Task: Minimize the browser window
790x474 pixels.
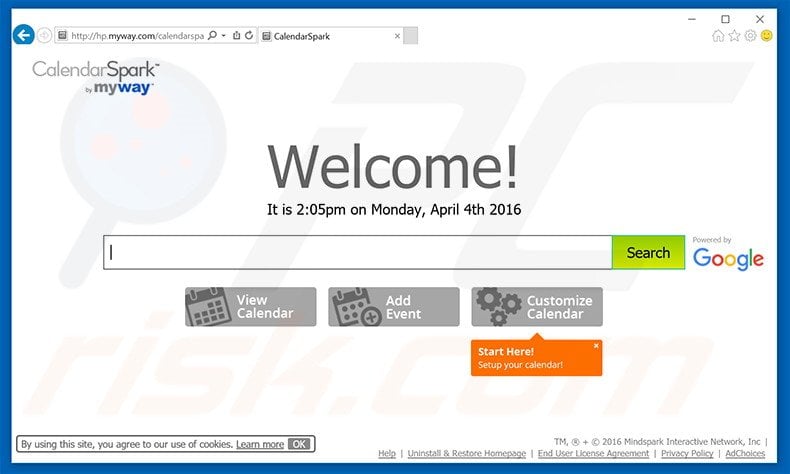Action: pyautogui.click(x=692, y=19)
